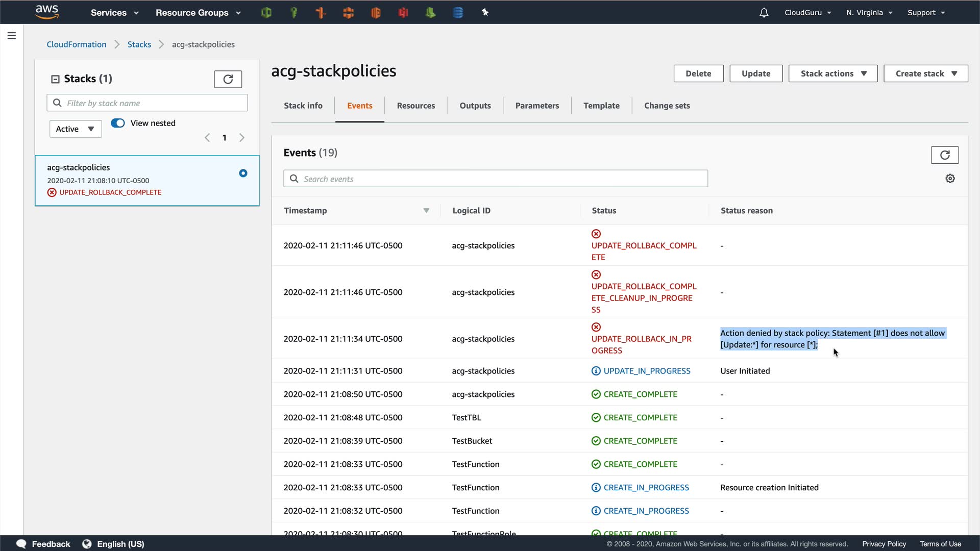Open the hamburger navigation menu

pos(12,36)
